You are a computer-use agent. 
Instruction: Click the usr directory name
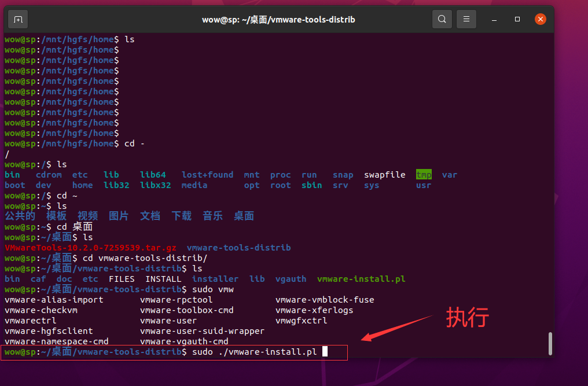(x=424, y=185)
